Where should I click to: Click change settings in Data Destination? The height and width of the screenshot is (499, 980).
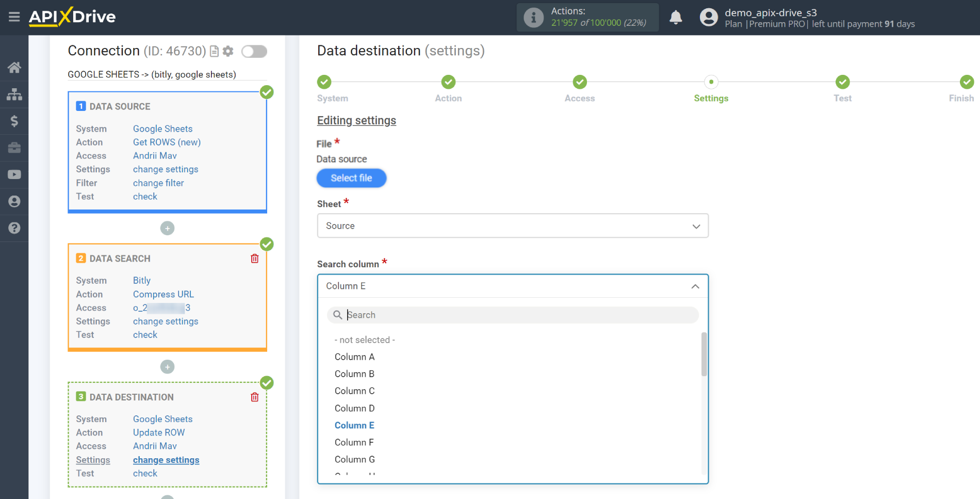[166, 460]
